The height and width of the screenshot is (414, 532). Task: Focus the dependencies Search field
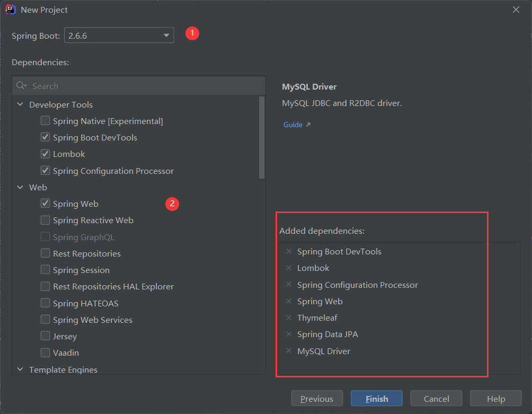[143, 86]
